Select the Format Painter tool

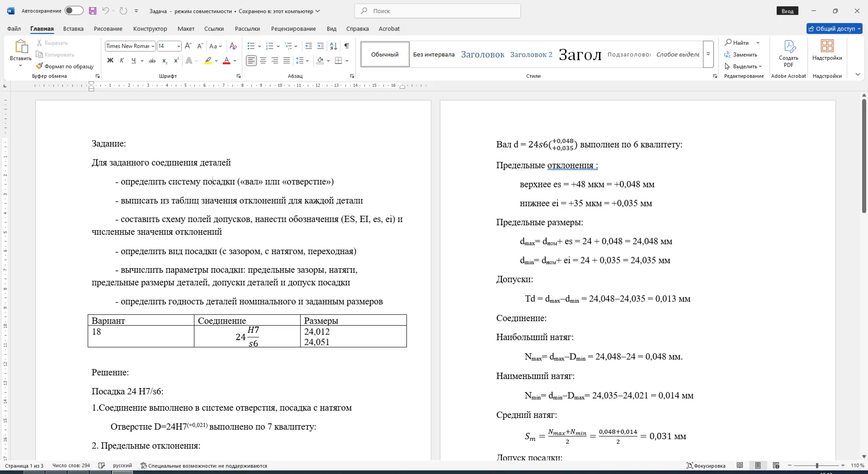[x=65, y=66]
